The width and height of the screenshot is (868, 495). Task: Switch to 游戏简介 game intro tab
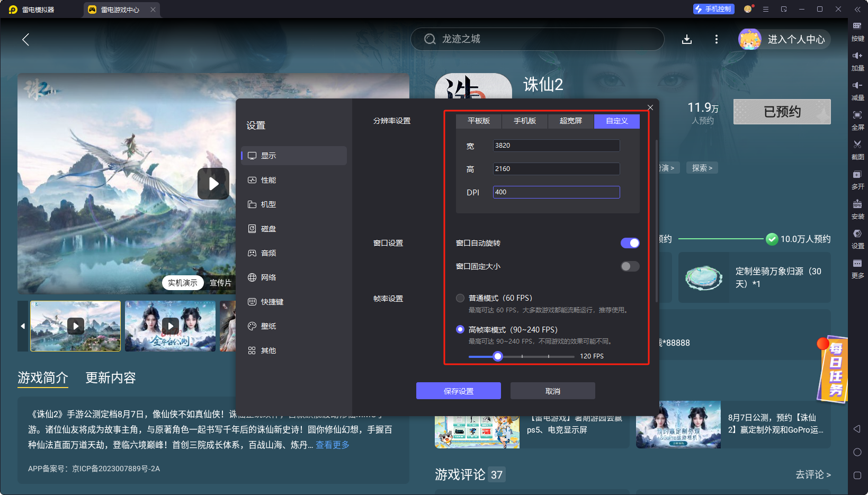[x=43, y=377]
